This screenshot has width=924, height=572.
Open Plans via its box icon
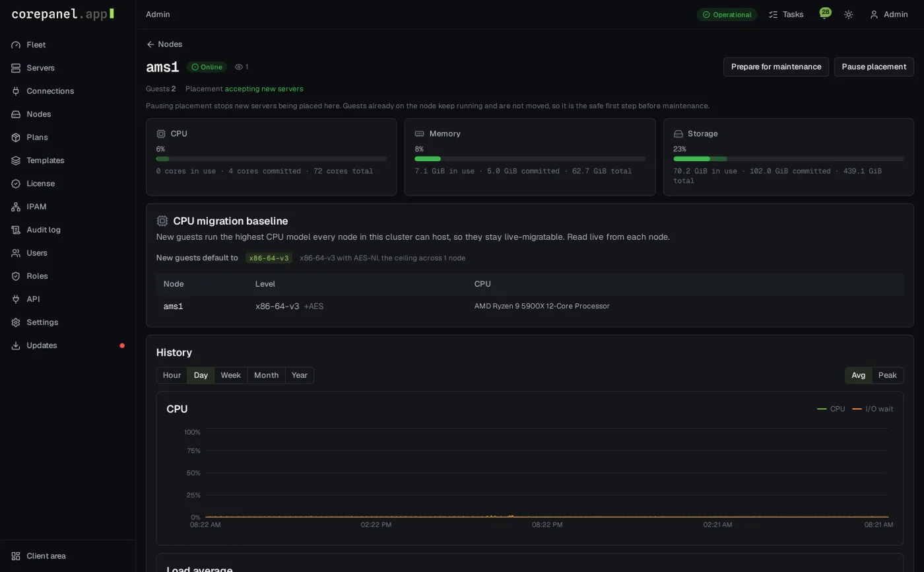16,137
